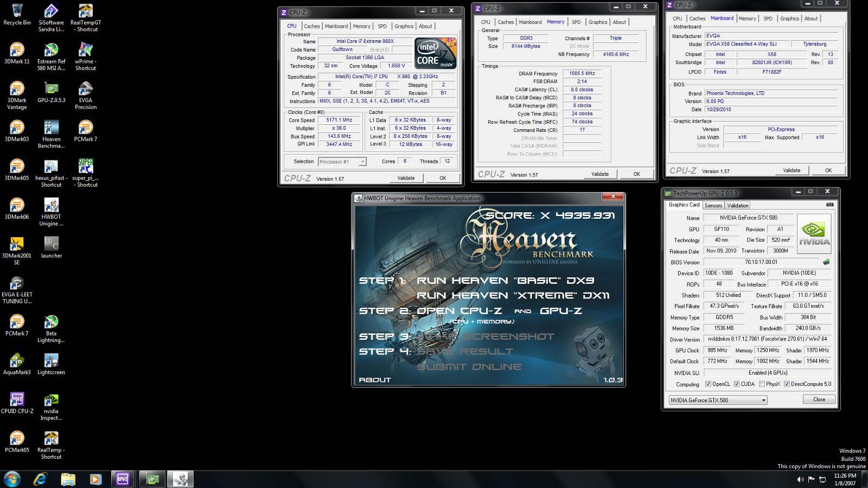Launch the launcher desktop icon
The width and height of the screenshot is (868, 488).
[51, 248]
